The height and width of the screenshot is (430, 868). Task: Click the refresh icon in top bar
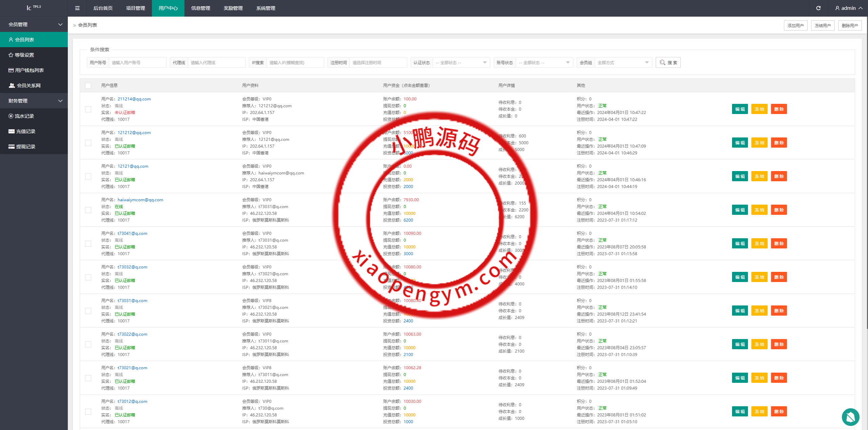tap(818, 8)
